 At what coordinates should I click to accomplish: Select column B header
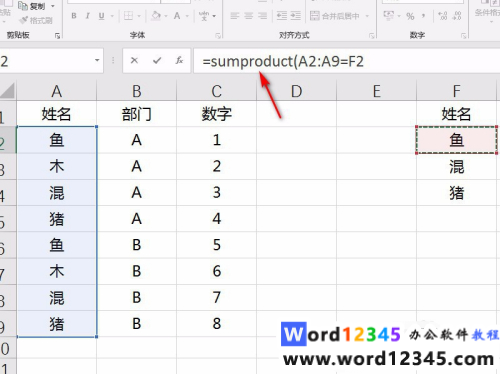pyautogui.click(x=137, y=91)
